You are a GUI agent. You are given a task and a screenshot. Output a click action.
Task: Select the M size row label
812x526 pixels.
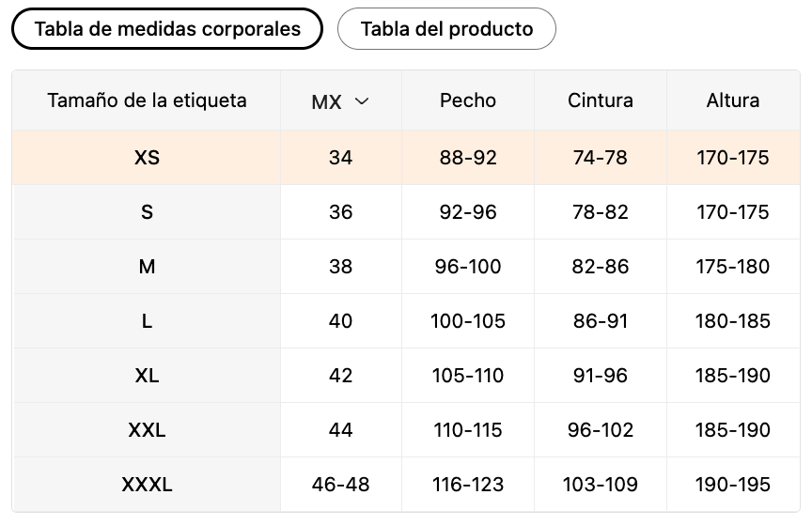point(147,267)
